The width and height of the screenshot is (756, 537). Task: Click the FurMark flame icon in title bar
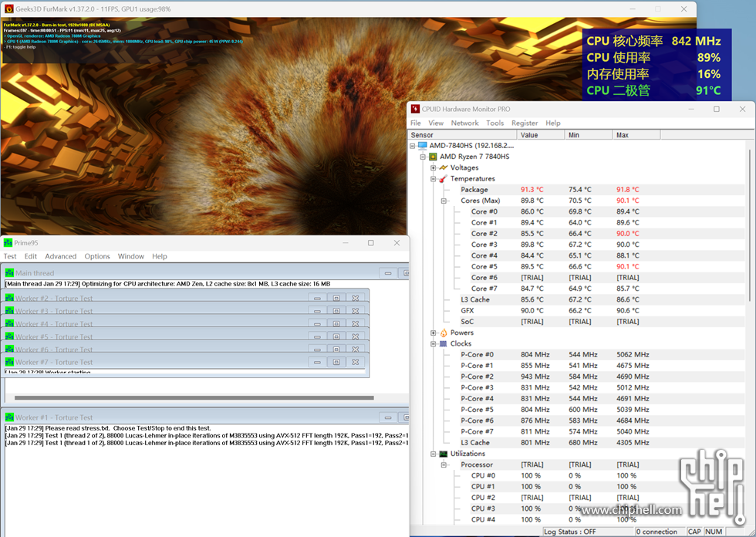[8, 8]
